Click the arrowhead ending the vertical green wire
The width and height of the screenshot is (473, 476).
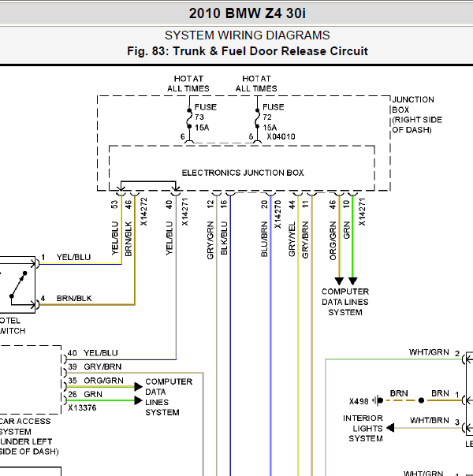(x=352, y=281)
